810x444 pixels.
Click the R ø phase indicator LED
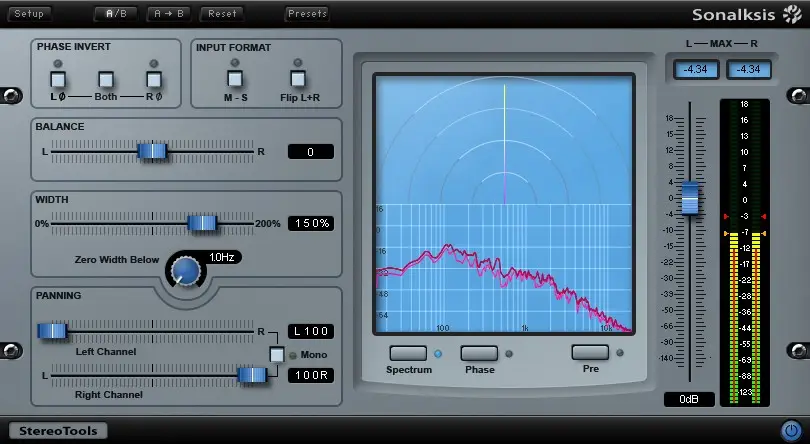pyautogui.click(x=153, y=64)
